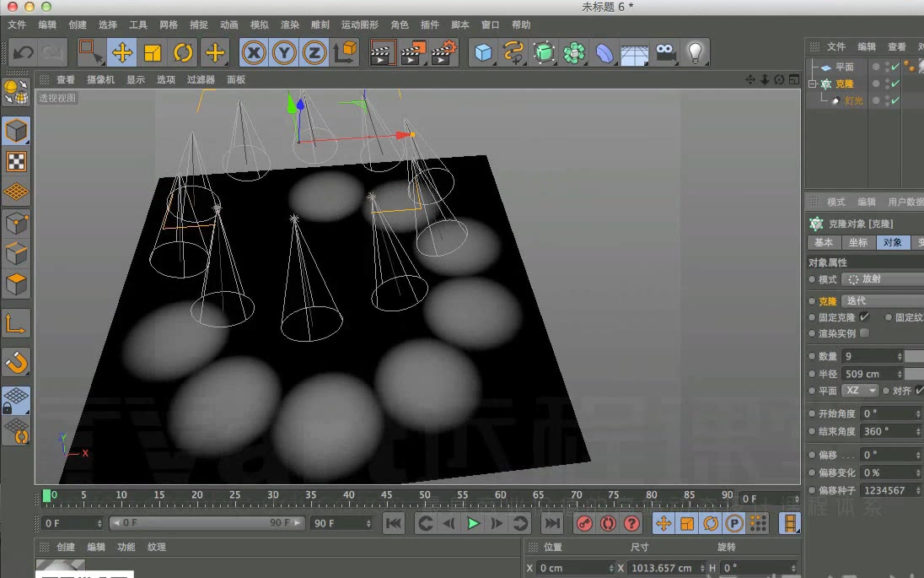This screenshot has width=924, height=578.
Task: Switch to the 坐标 tab
Action: tap(857, 242)
